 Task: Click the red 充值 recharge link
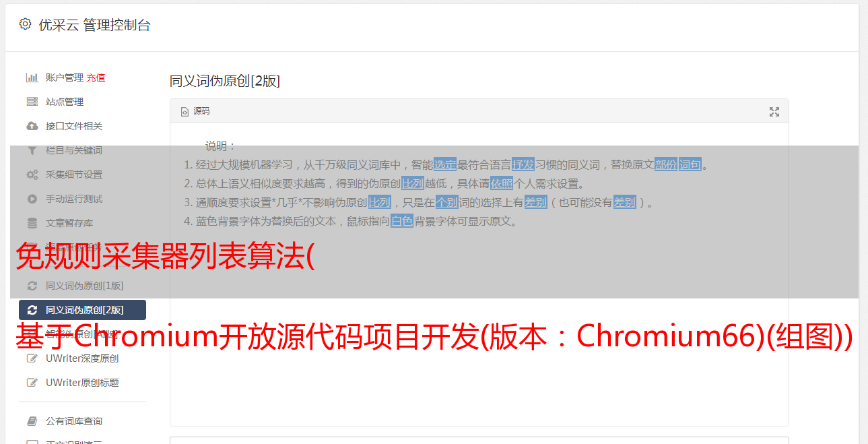click(96, 77)
